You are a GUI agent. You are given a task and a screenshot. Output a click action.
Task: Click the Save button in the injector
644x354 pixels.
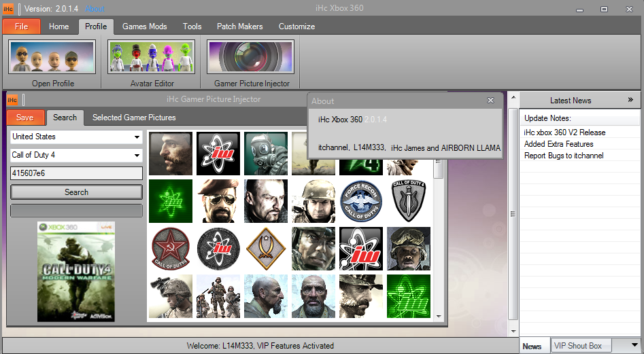[25, 118]
